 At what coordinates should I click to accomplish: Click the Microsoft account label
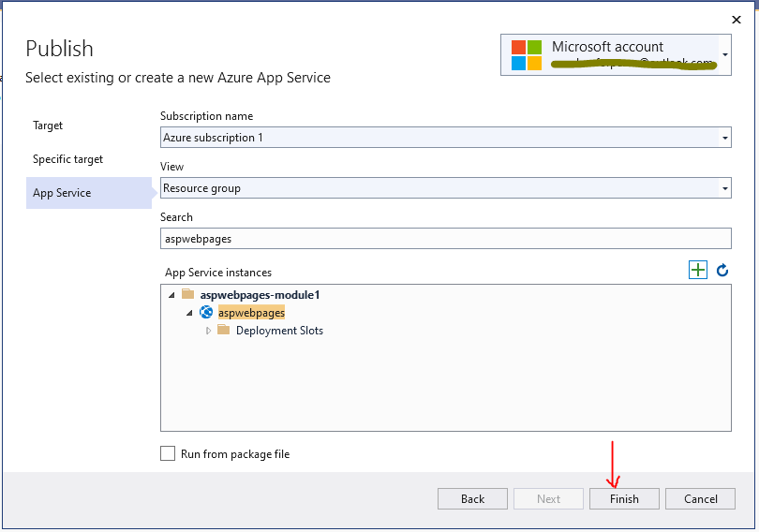[607, 47]
